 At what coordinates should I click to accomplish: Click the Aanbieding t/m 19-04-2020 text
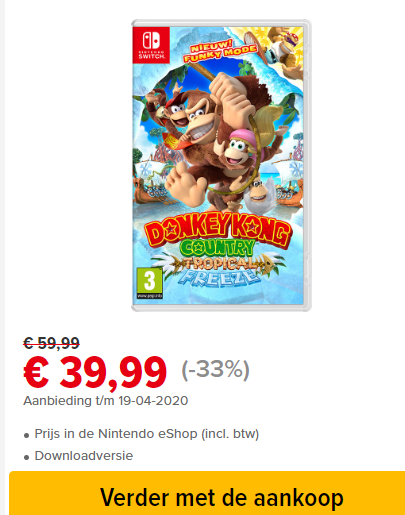106,400
